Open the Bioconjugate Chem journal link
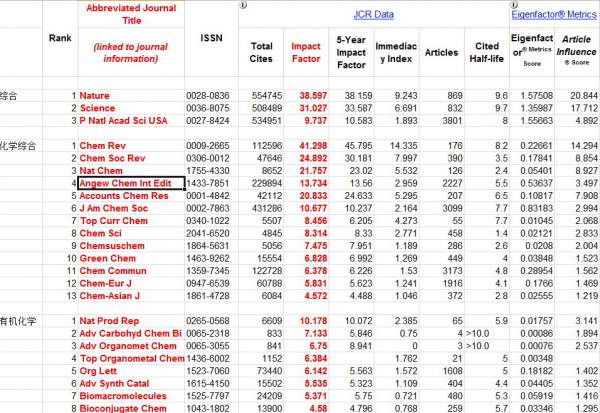The height and width of the screenshot is (413, 600). tap(123, 408)
